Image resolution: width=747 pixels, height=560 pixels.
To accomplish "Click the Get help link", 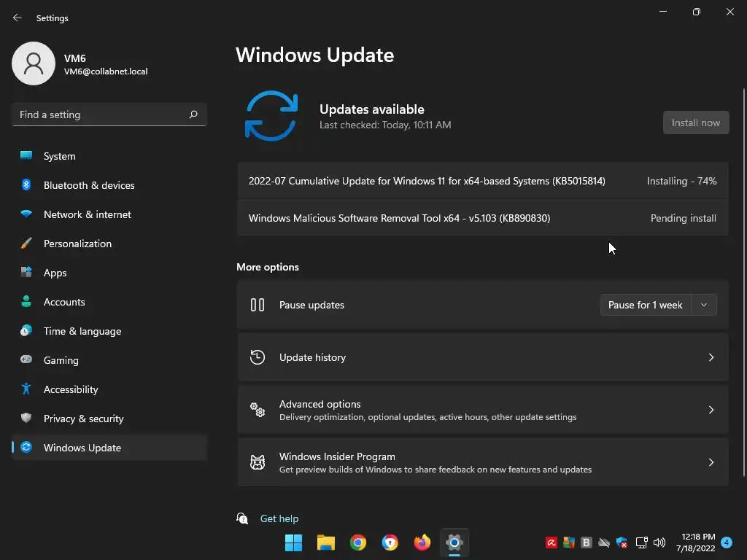I will coord(279,518).
